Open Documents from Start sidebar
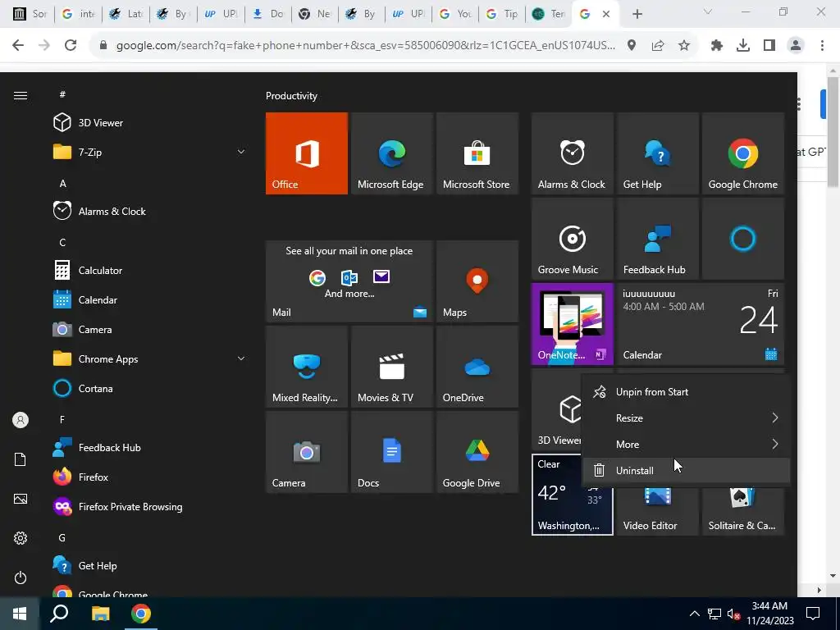The height and width of the screenshot is (630, 840). (x=21, y=459)
